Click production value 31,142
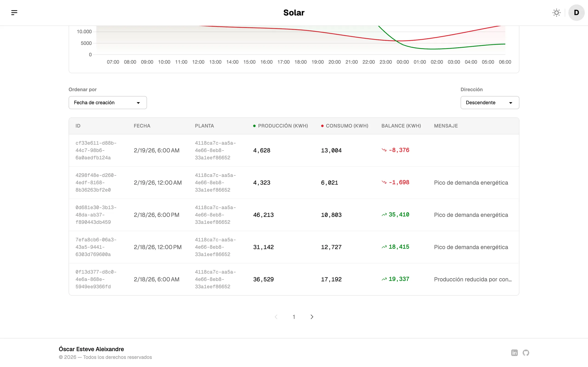Viewport: 588px width, 367px height. click(x=263, y=247)
